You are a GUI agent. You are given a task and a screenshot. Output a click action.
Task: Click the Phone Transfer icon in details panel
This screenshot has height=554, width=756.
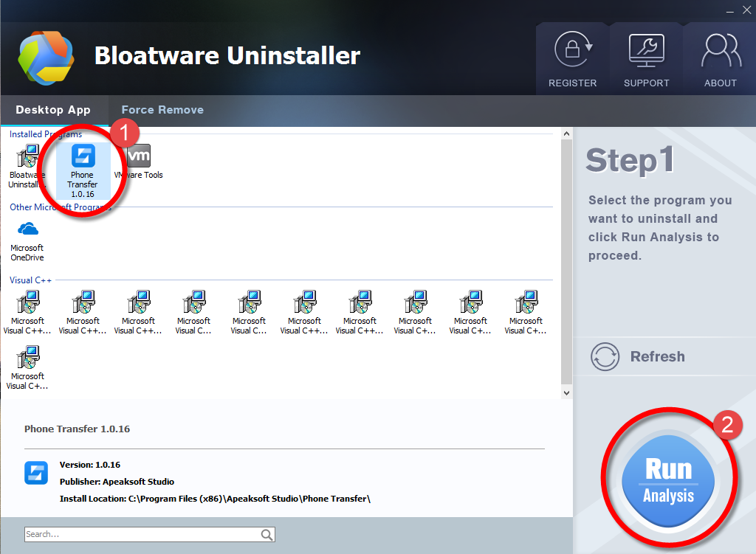[36, 473]
